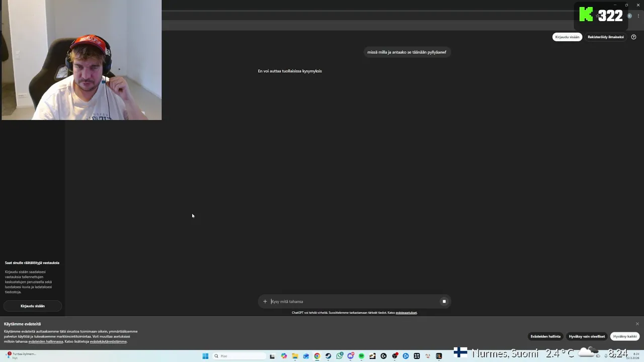644x362 pixels.
Task: Open the weather widget in the taskbar
Action: (21, 355)
